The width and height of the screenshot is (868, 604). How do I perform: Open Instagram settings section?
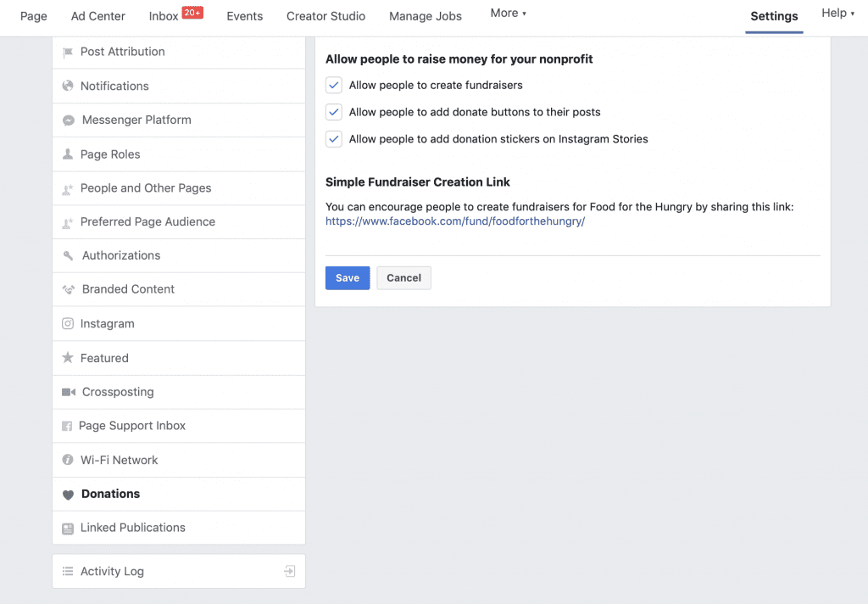point(179,323)
